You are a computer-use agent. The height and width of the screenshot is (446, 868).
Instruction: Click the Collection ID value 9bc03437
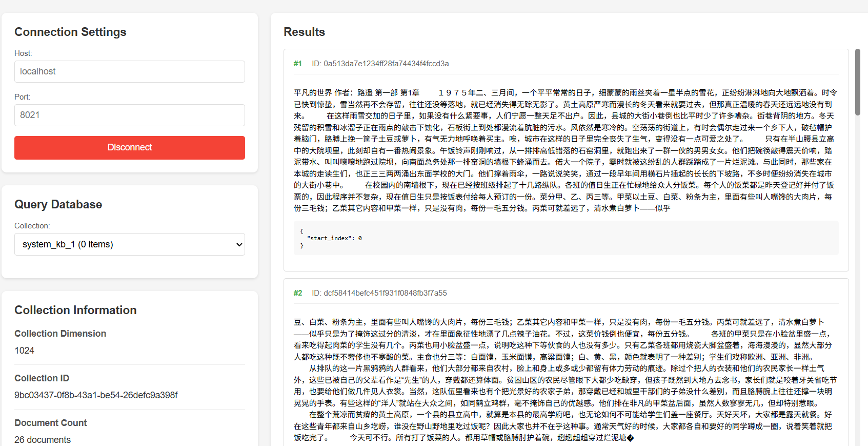(96, 395)
